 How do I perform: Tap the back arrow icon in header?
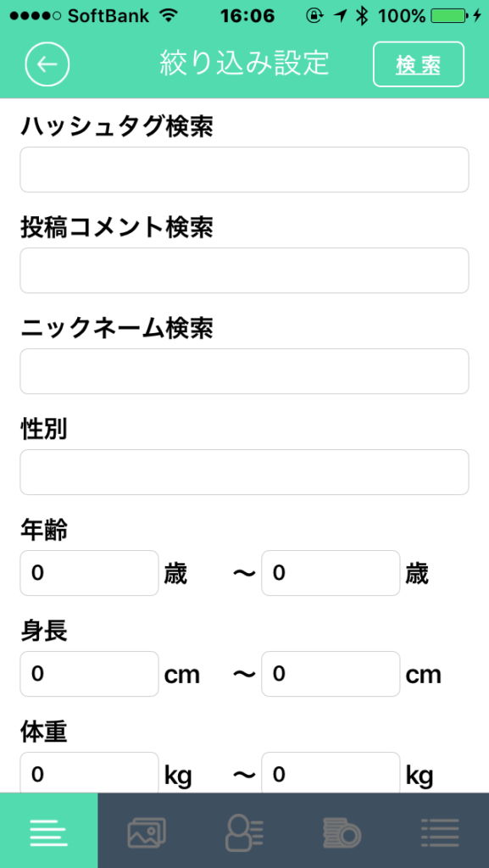(x=47, y=64)
